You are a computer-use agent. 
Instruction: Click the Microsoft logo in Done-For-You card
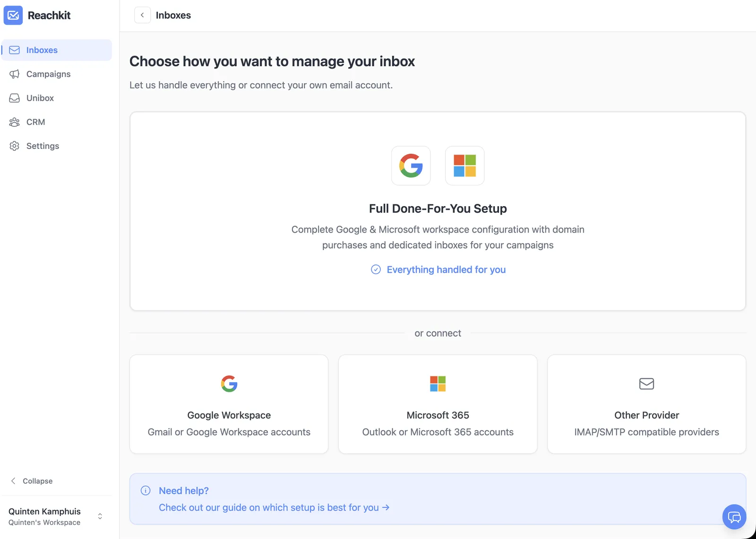tap(465, 165)
